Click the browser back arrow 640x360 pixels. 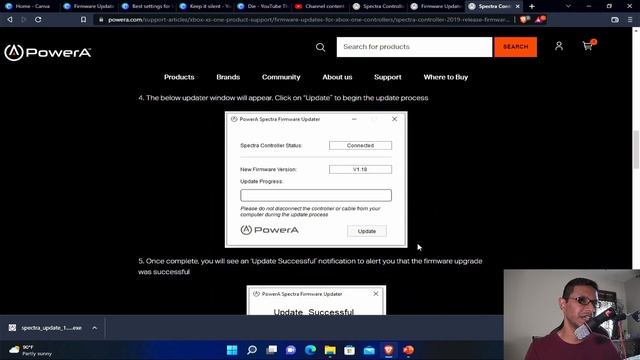[9, 20]
